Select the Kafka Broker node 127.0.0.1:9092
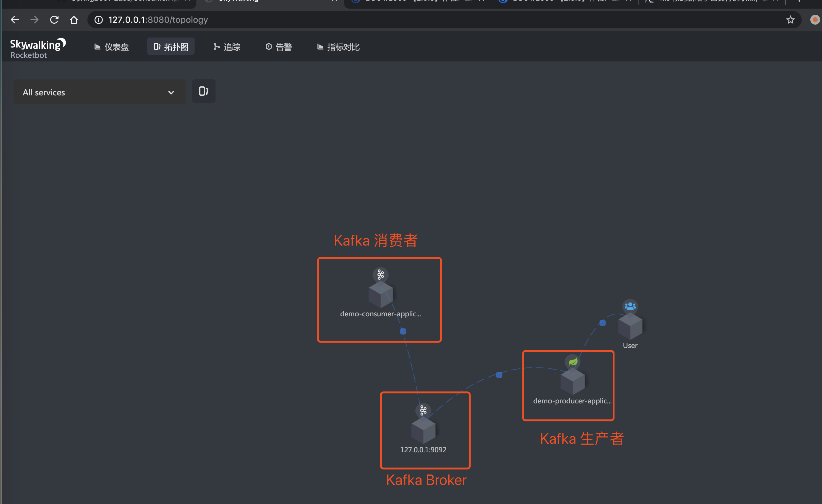Image resolution: width=822 pixels, height=504 pixels. point(424,430)
